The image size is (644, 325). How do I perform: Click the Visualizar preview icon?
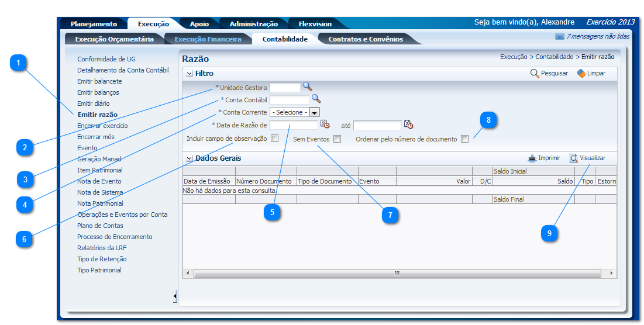pyautogui.click(x=574, y=158)
